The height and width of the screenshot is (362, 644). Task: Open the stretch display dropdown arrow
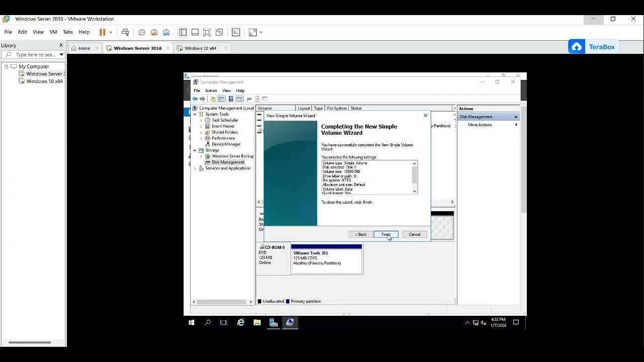tap(261, 32)
